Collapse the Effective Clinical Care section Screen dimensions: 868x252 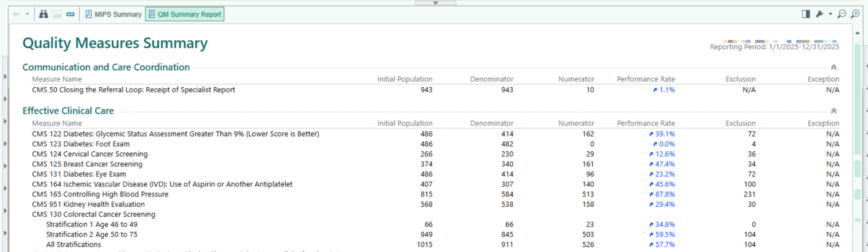coord(834,111)
